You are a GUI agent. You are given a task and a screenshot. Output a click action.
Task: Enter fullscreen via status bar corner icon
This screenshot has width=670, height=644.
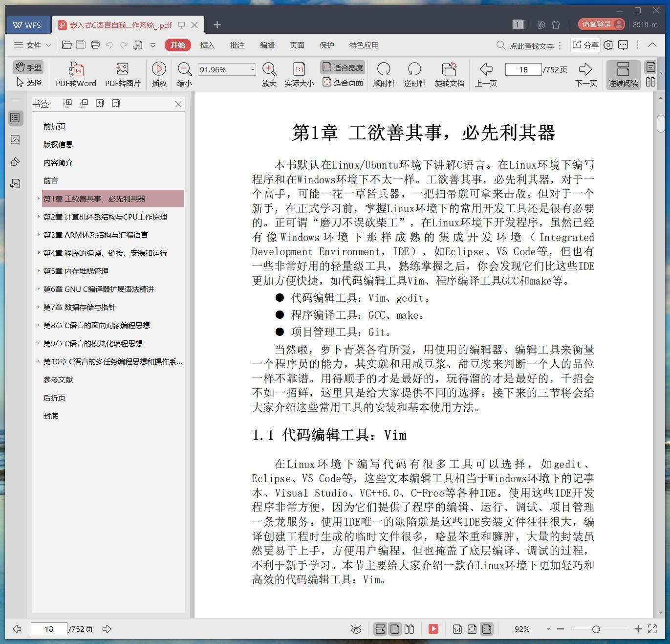coord(652,629)
